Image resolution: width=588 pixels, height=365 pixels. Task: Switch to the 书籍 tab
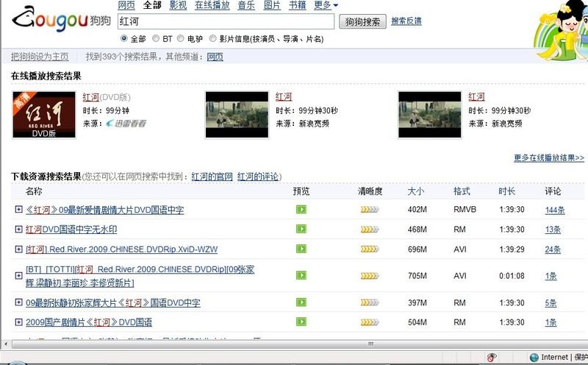tap(298, 5)
